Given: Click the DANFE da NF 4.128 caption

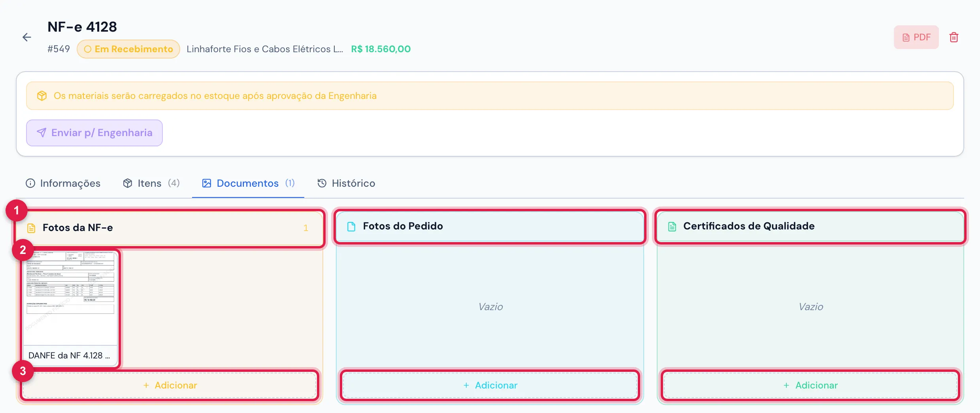Looking at the screenshot, I should (x=70, y=356).
